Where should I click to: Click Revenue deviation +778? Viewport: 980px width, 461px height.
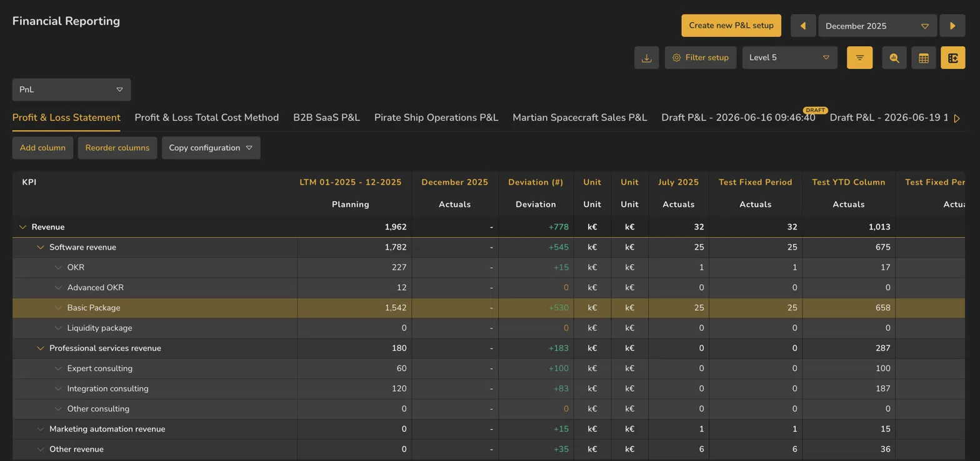(x=558, y=227)
